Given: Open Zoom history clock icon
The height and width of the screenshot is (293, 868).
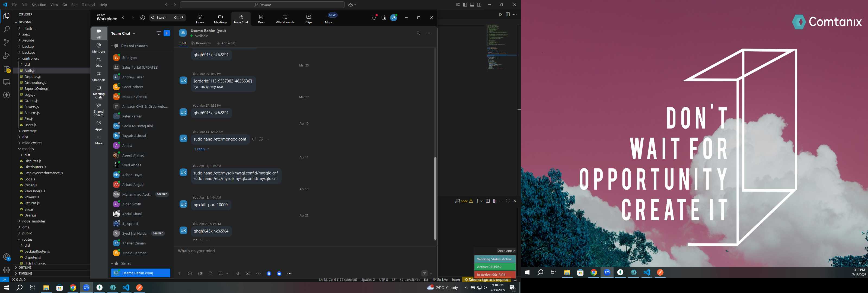Looking at the screenshot, I should pyautogui.click(x=142, y=18).
